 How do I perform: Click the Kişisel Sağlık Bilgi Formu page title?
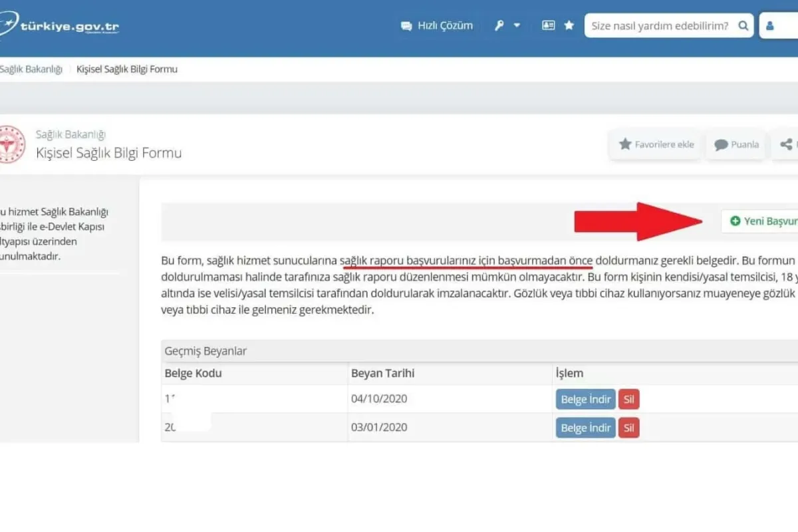click(109, 153)
